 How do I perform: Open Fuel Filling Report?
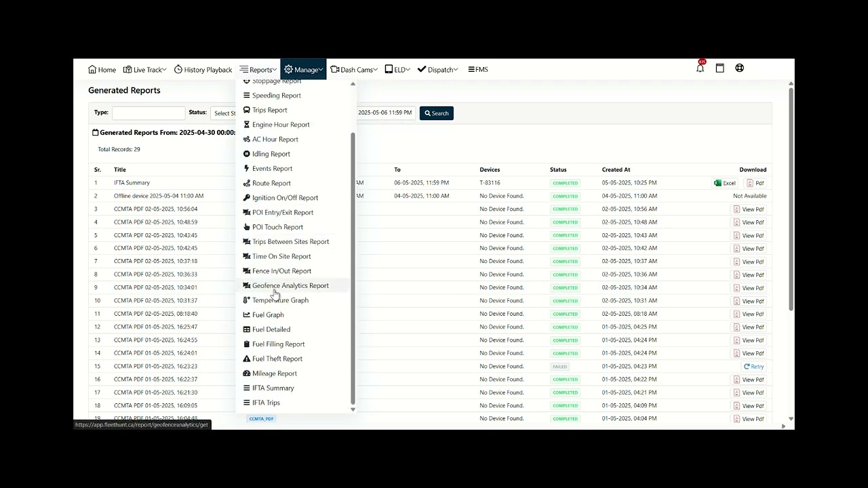click(278, 344)
